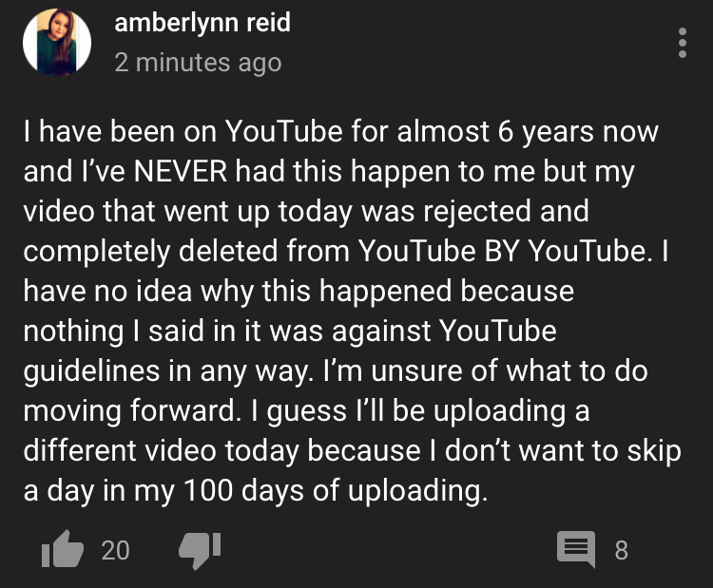Visit the amberlynn reid channel name link
This screenshot has width=713, height=588.
point(202,23)
